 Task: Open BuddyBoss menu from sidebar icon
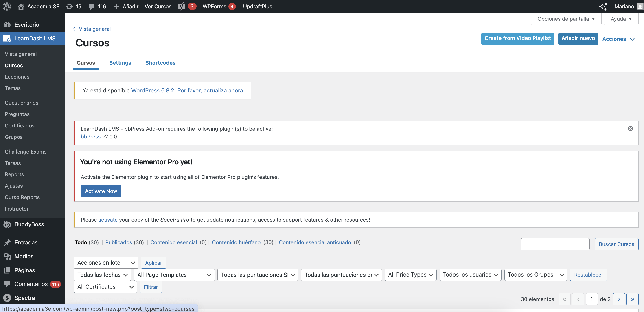[7, 224]
